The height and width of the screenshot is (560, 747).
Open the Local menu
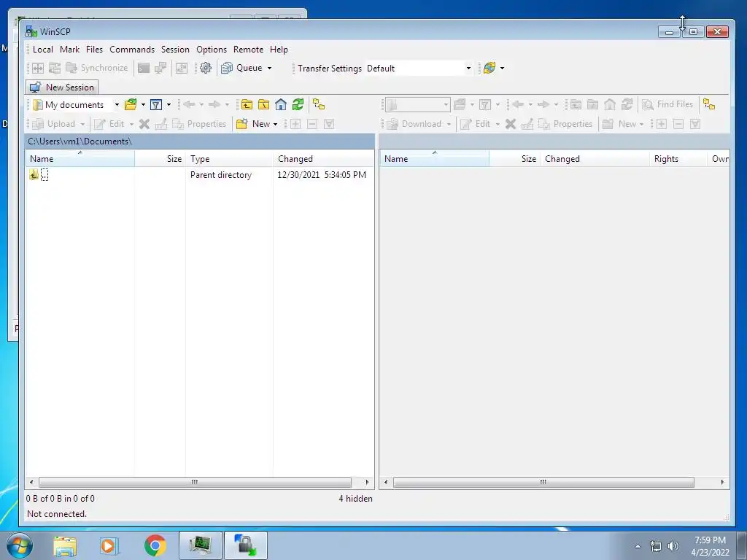coord(43,50)
